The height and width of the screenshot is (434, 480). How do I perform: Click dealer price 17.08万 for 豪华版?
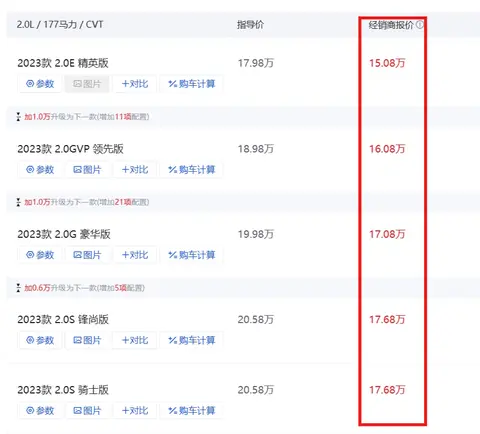tap(387, 234)
